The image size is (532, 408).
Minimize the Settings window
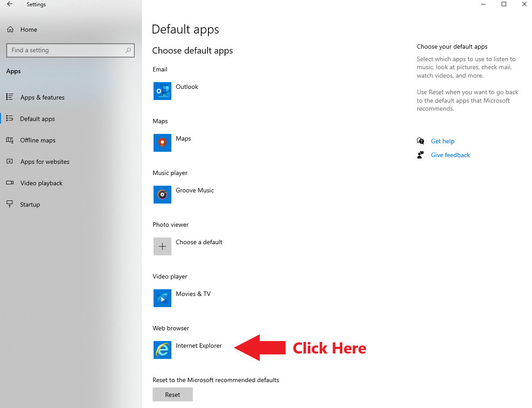483,4
